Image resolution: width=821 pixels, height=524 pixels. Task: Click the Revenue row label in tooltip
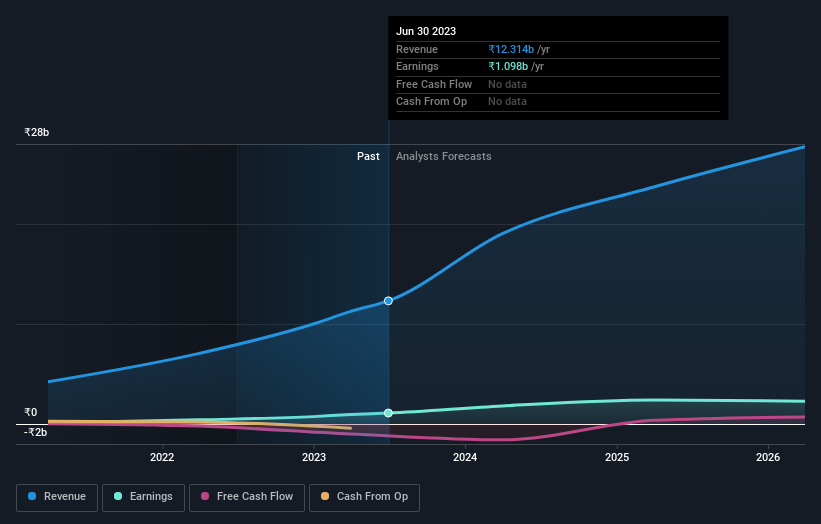[417, 49]
